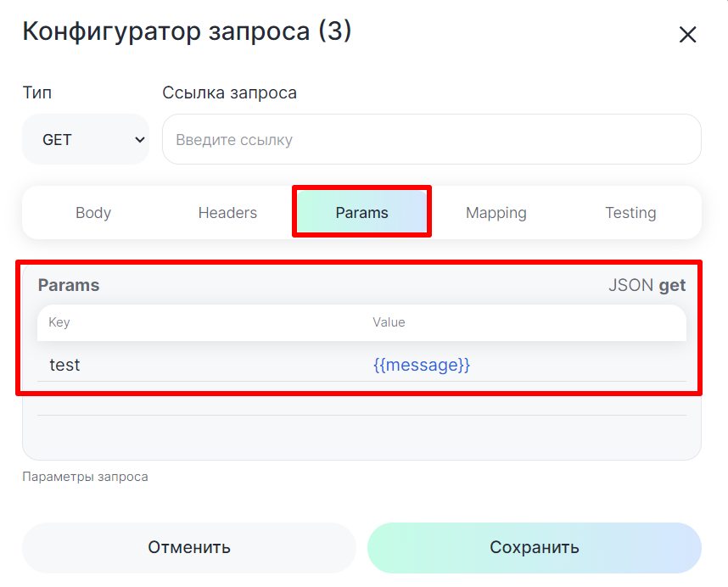This screenshot has height=587, width=728.
Task: Click the empty row below 'test'
Action: click(361, 399)
